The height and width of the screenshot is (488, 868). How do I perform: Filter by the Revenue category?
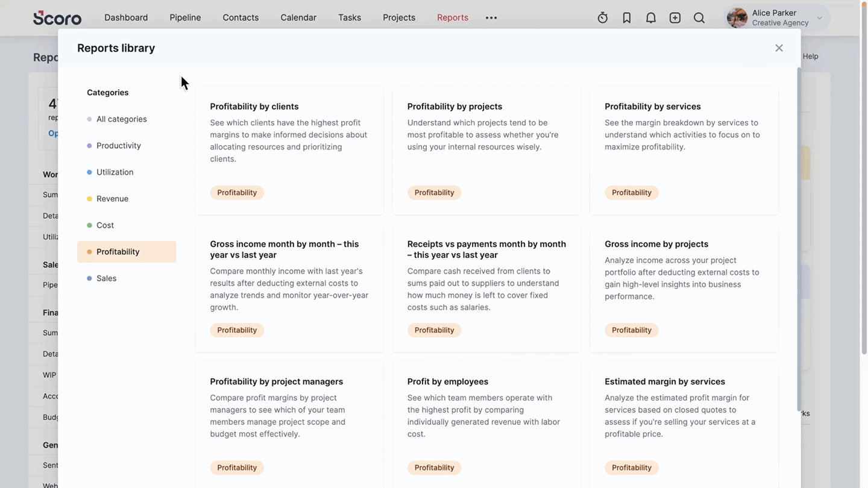coord(127,199)
